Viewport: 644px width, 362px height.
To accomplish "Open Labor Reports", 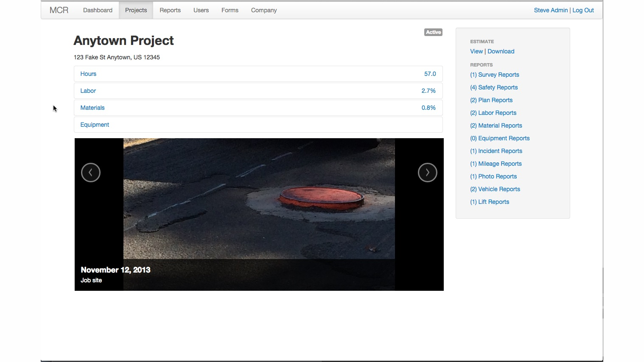I will click(493, 113).
